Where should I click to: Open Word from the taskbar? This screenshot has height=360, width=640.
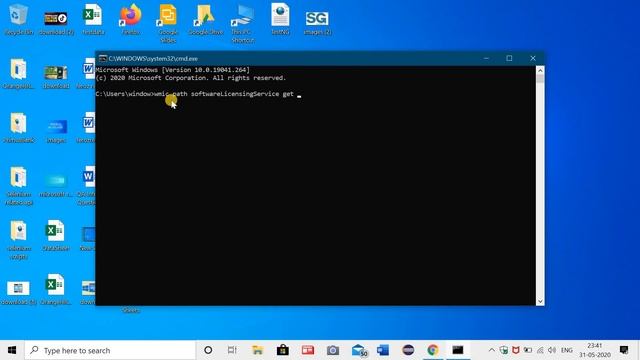tap(383, 350)
